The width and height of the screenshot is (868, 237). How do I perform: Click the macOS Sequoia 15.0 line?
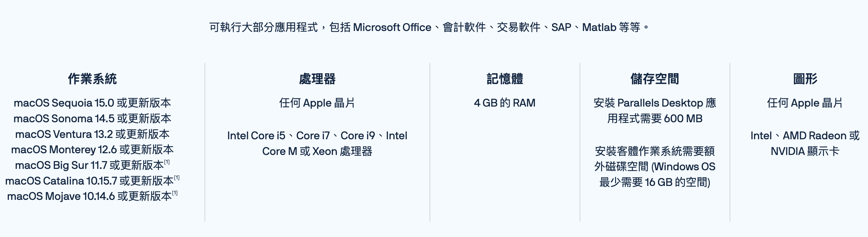pyautogui.click(x=92, y=103)
